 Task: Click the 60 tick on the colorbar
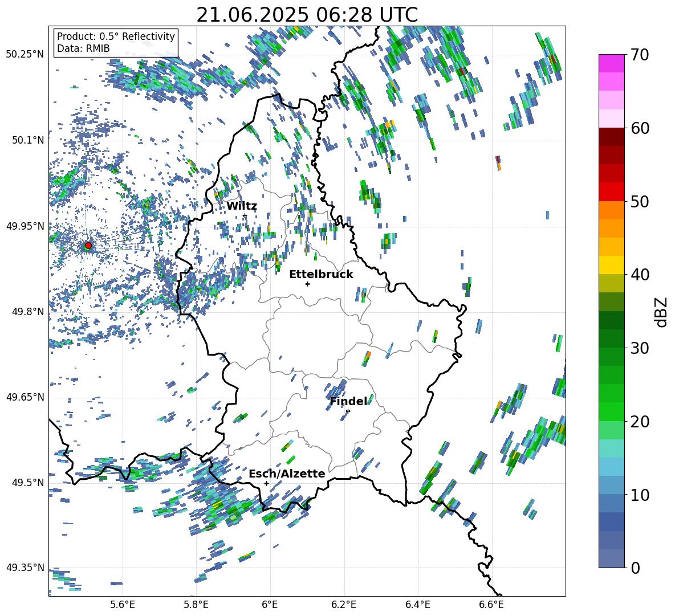pos(639,128)
